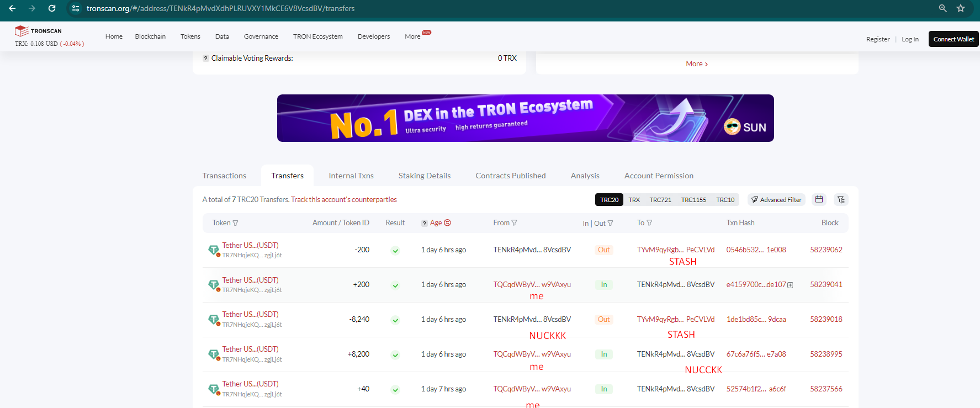Image resolution: width=980 pixels, height=408 pixels.
Task: Select the TRC10 transfer type
Action: point(725,200)
